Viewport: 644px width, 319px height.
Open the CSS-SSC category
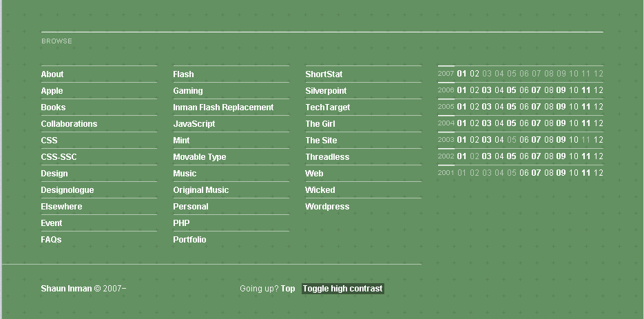(59, 157)
